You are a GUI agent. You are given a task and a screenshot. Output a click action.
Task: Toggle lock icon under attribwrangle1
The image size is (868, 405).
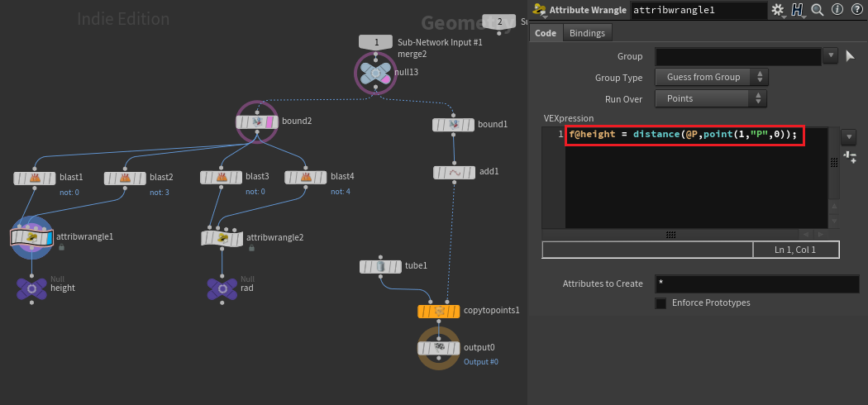coord(61,247)
